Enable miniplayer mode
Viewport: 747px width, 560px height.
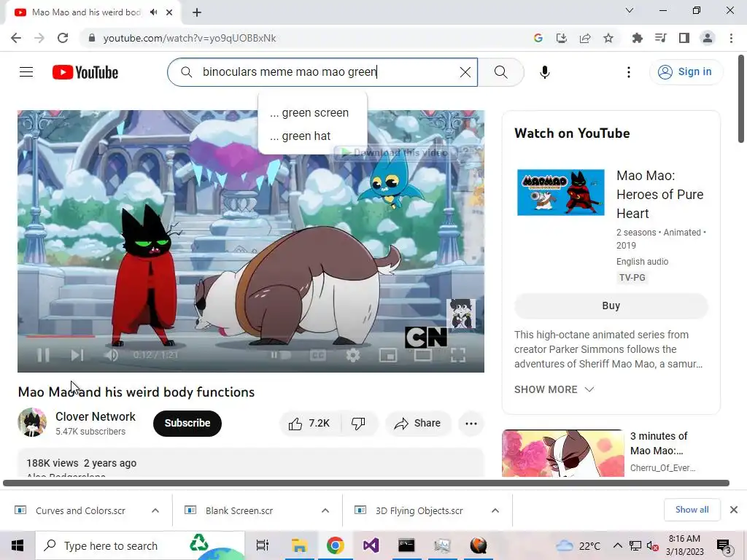pyautogui.click(x=388, y=355)
